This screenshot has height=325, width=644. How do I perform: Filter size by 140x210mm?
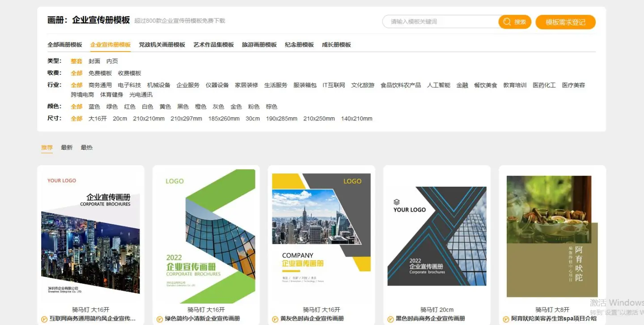356,119
